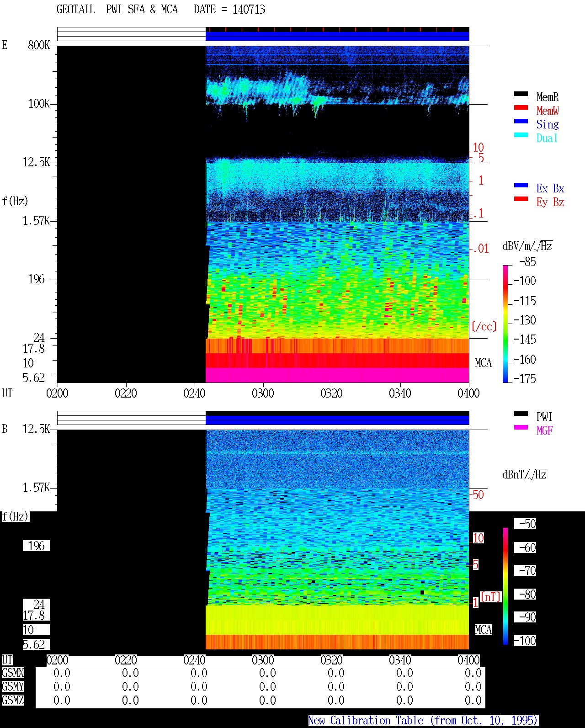Click the PWI legend label

[x=544, y=417]
